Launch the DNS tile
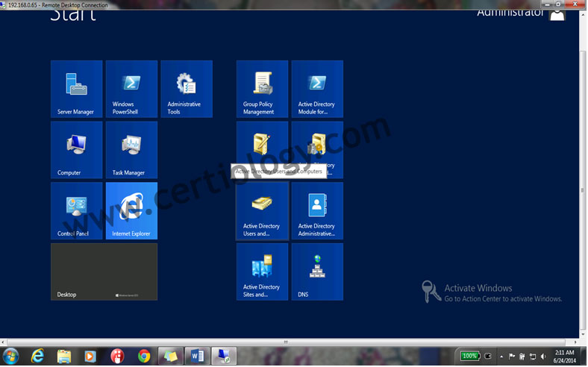Screen dimensions: 588x367 (317, 272)
